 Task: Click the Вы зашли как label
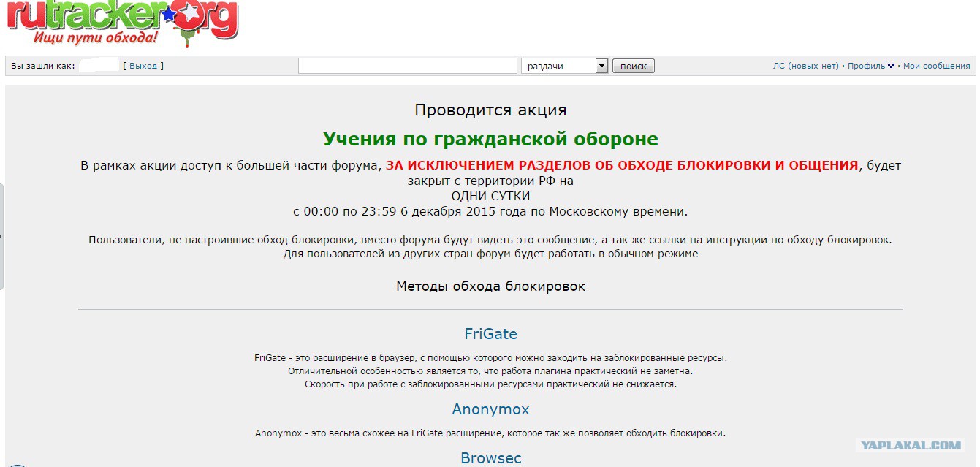(x=43, y=66)
